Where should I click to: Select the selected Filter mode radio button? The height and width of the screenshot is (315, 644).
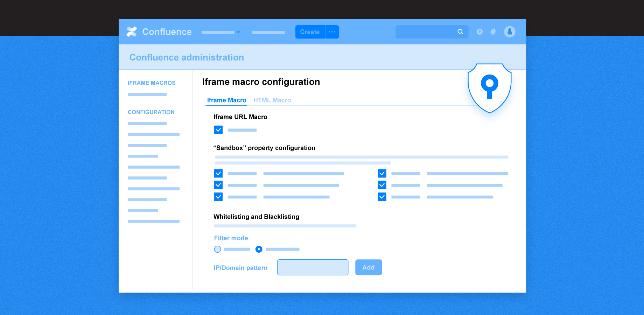click(259, 249)
